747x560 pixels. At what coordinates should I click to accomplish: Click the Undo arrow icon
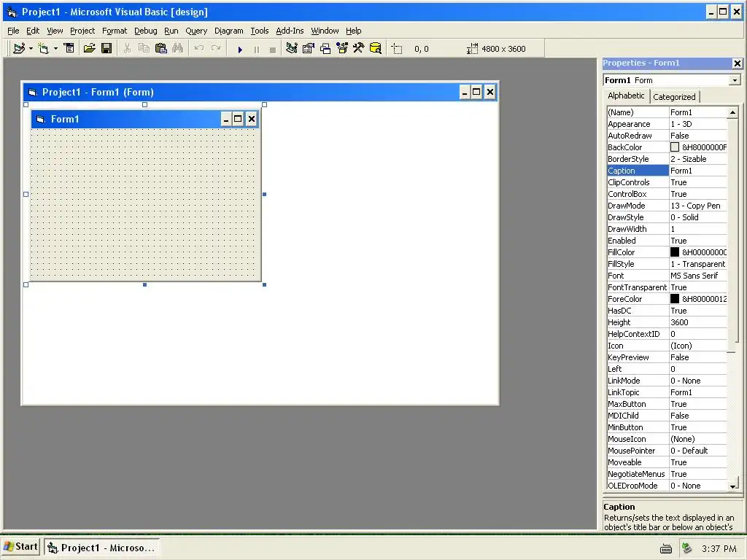pyautogui.click(x=199, y=48)
